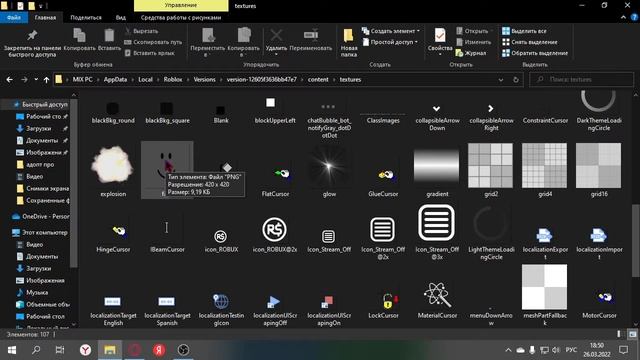Viewport: 640px width, 360px height.
Task: Select the LockCursor file
Action: [383, 305]
